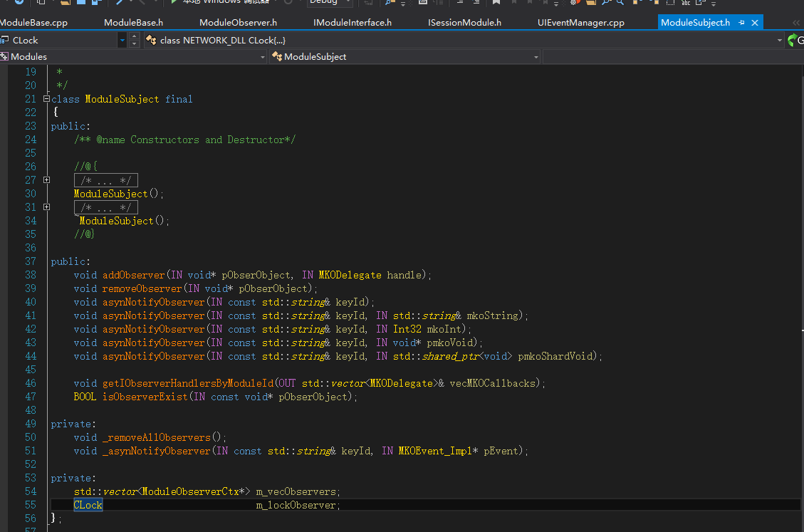804x532 pixels.
Task: Click the _asynNotifyObserver private method name
Action: (x=157, y=451)
